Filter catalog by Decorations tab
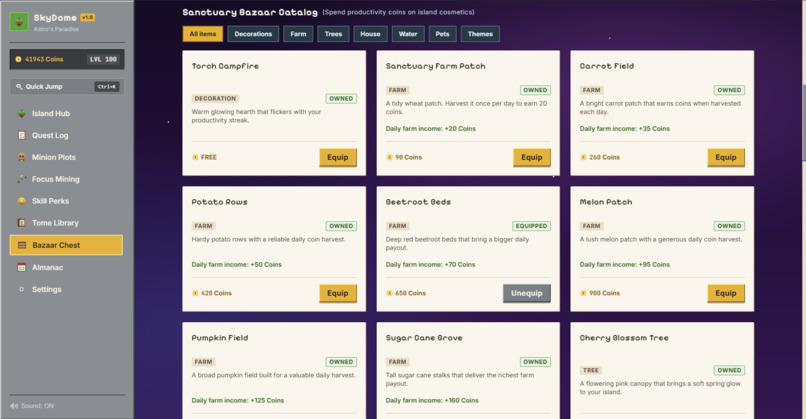This screenshot has height=419, width=806. click(253, 34)
